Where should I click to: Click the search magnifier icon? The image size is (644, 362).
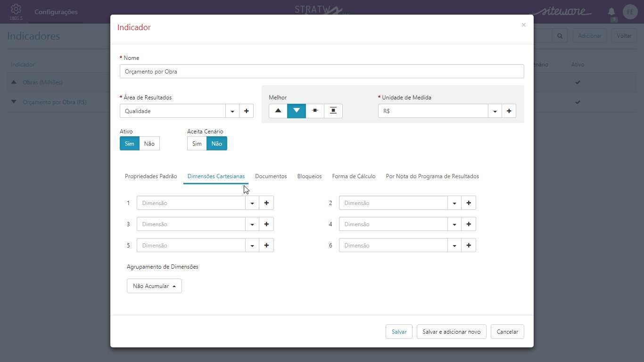560,36
